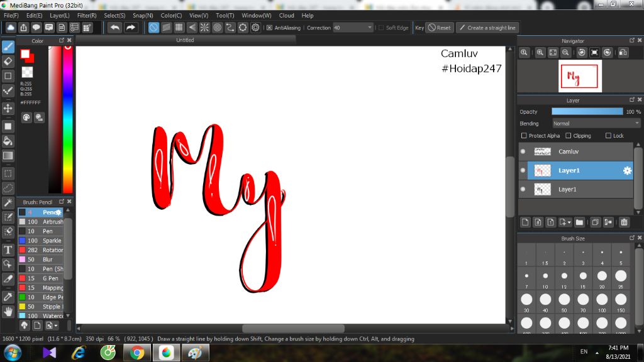The image size is (644, 362).
Task: Turn snap off with the circle-slash icon
Action: pos(153,28)
